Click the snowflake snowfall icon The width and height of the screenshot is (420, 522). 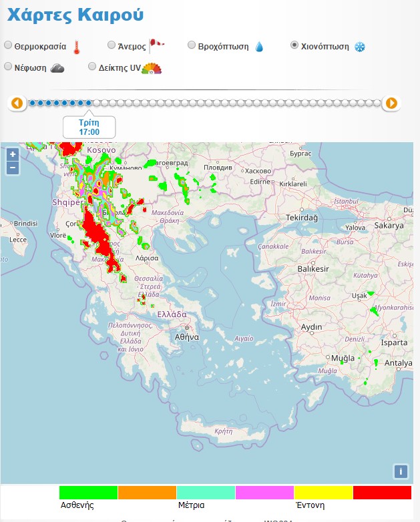tap(360, 47)
